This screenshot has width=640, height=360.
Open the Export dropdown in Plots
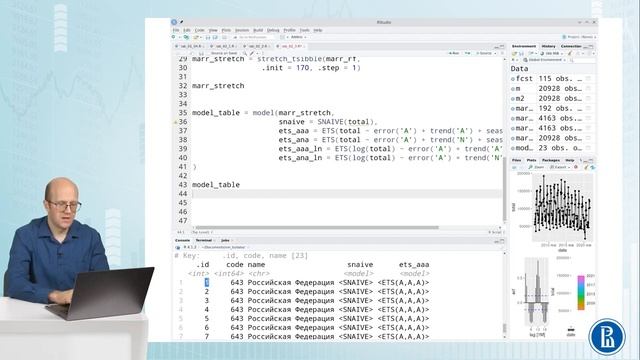pyautogui.click(x=560, y=167)
